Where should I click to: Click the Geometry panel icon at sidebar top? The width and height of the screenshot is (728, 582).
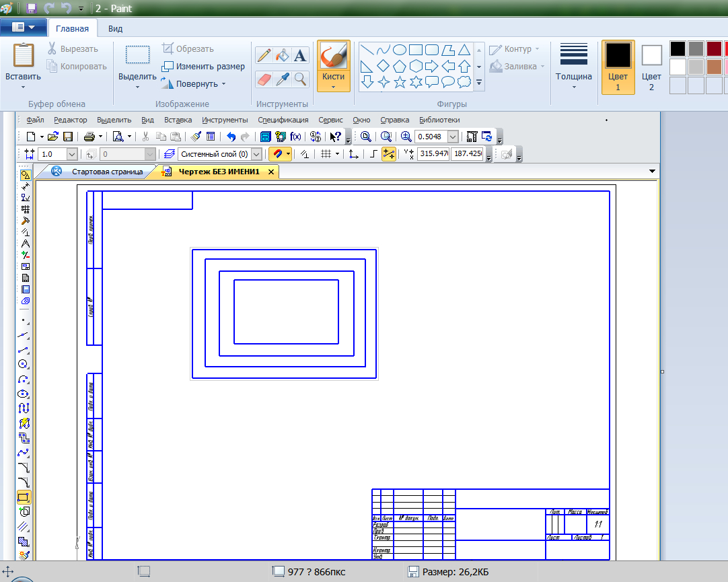click(x=25, y=175)
